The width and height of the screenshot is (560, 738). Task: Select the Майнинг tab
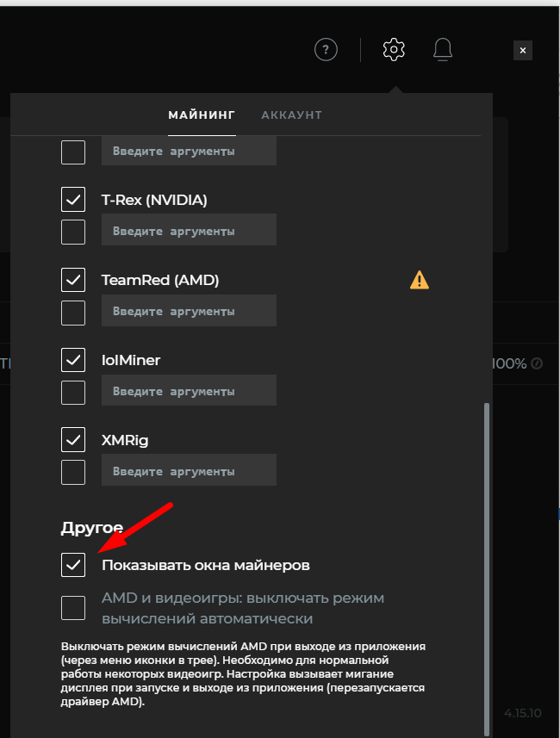(x=201, y=115)
